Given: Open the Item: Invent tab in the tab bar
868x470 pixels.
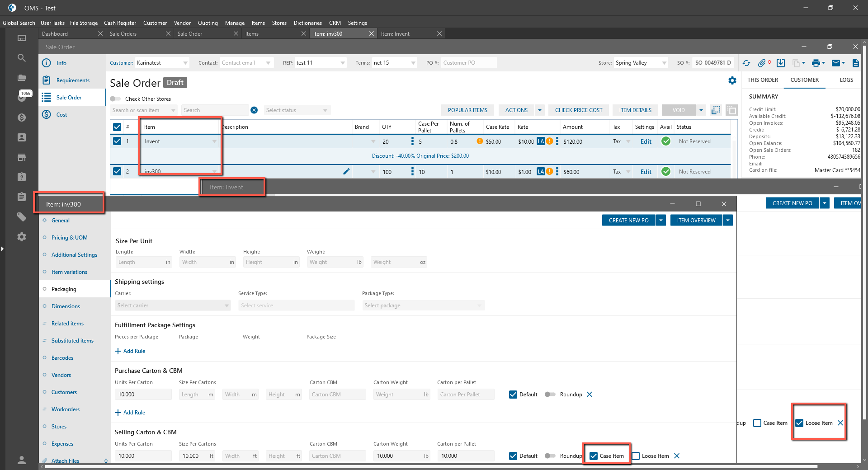Looking at the screenshot, I should tap(395, 34).
